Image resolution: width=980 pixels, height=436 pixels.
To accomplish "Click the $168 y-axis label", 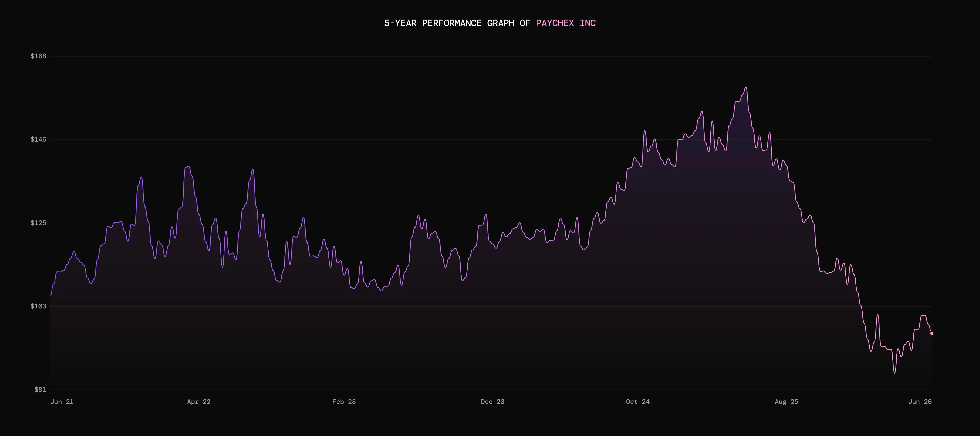I will click(x=38, y=56).
